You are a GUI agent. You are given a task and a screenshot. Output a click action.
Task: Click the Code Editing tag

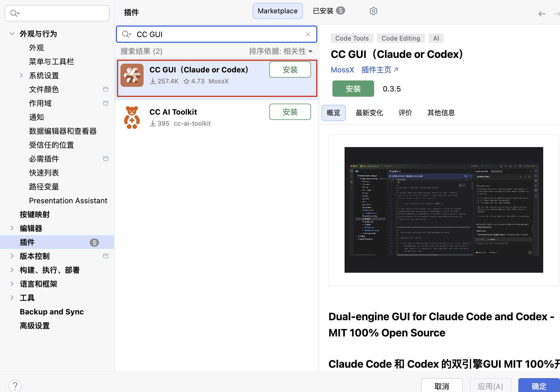point(401,38)
